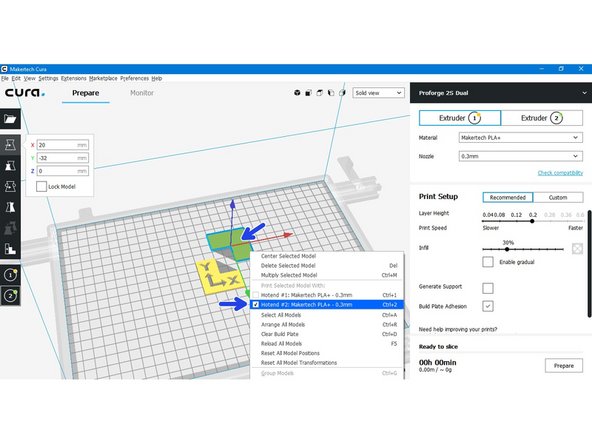592x444 pixels.
Task: Enable gradual infill checkbox
Action: [x=488, y=262]
